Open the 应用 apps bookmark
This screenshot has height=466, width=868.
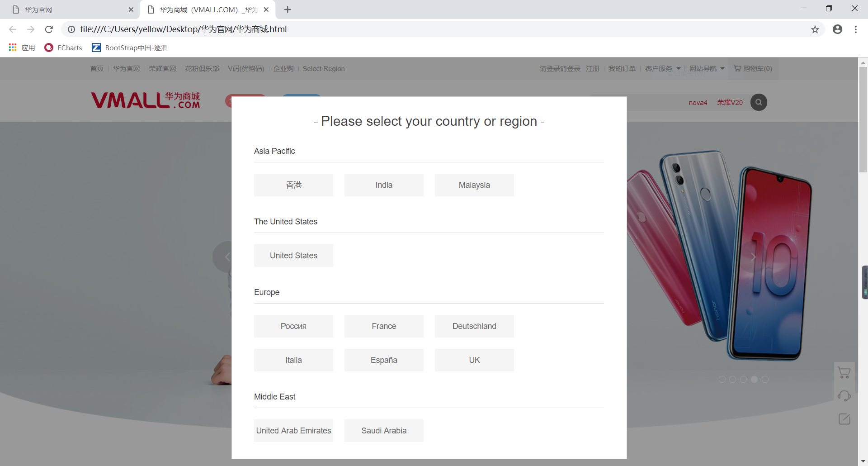click(x=22, y=48)
